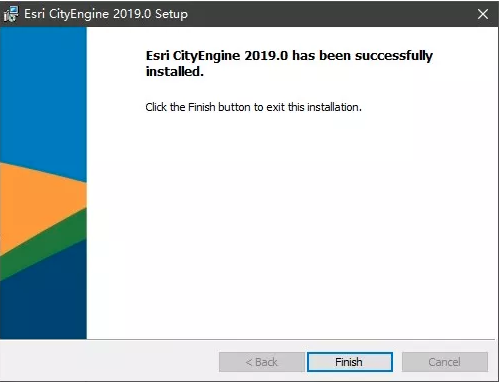The height and width of the screenshot is (382, 499).
Task: Click the "Esri CityEngine 2019.0 Setup" window title
Action: (106, 14)
